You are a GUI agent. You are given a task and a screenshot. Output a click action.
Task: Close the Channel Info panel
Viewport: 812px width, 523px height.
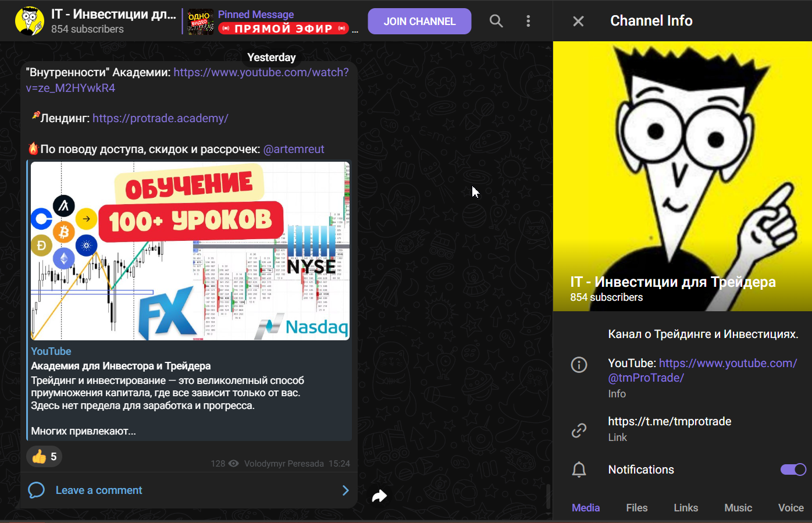578,22
